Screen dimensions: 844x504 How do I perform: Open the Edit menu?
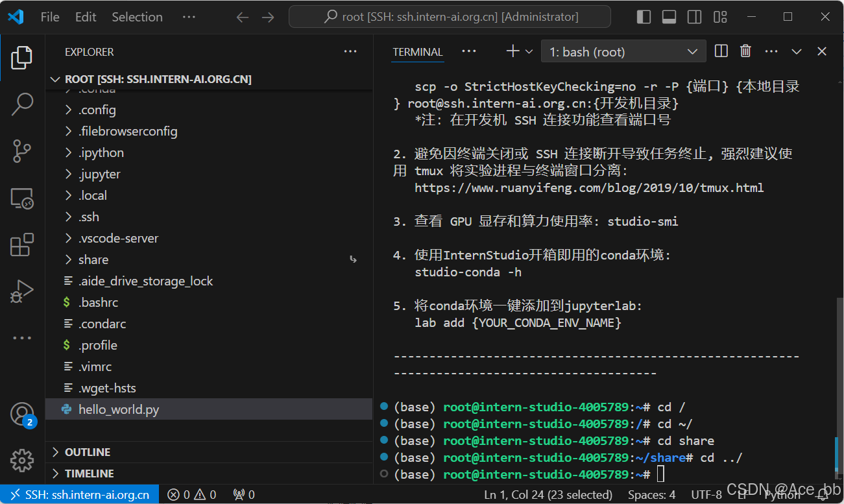tap(86, 18)
